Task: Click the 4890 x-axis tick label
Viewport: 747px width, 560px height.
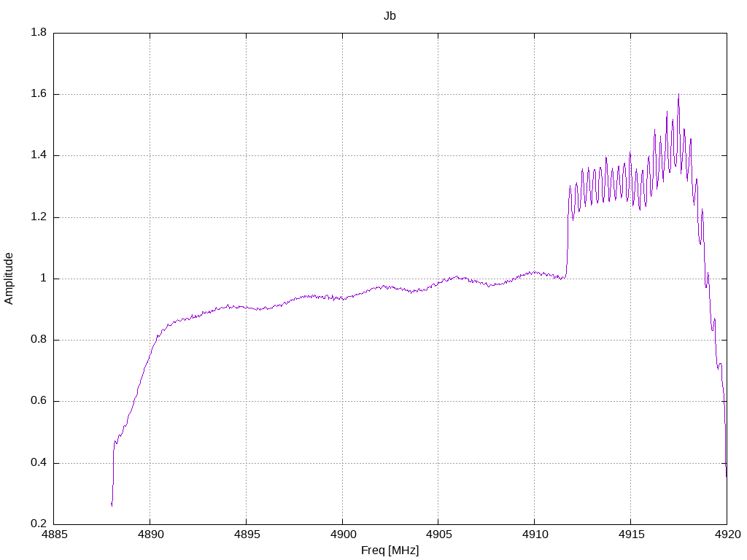Action: click(x=150, y=534)
